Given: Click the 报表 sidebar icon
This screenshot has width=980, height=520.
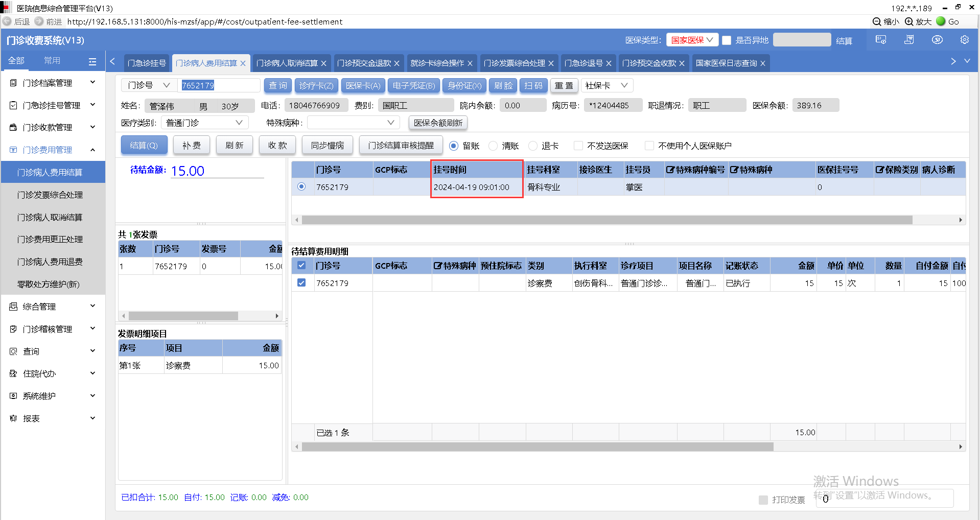Looking at the screenshot, I should coord(13,418).
